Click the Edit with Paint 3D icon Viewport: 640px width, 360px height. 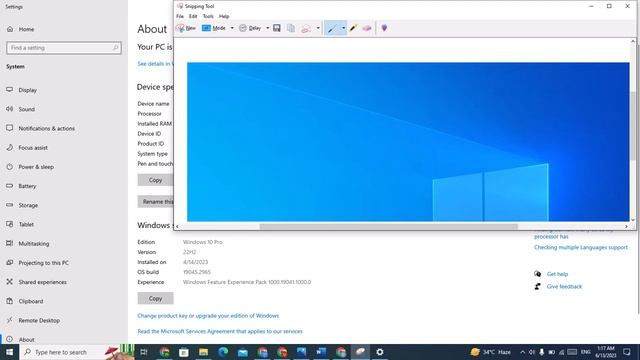click(384, 28)
